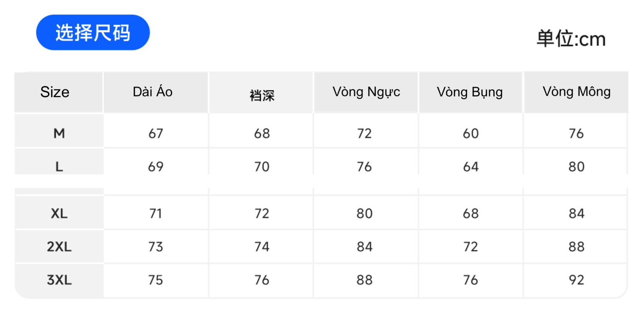Click Vòng Ngực value 80 for size XL
The width and height of the screenshot is (644, 323).
tap(365, 213)
